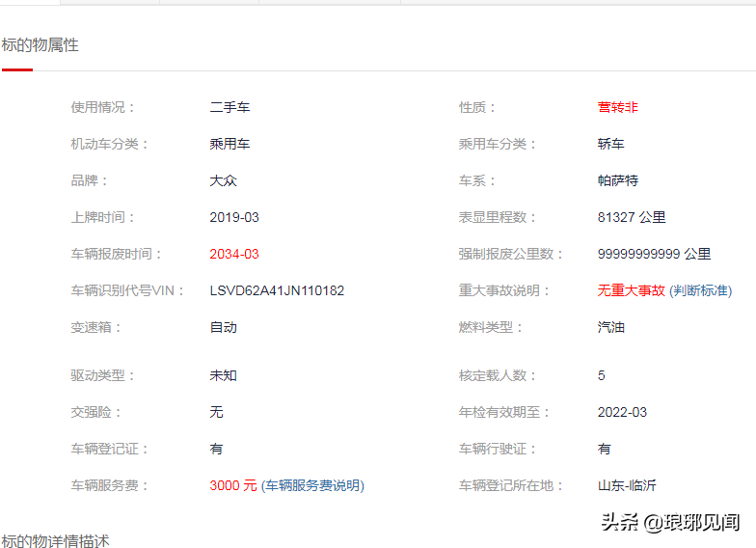Click the 强制报废公里数 label

(511, 254)
